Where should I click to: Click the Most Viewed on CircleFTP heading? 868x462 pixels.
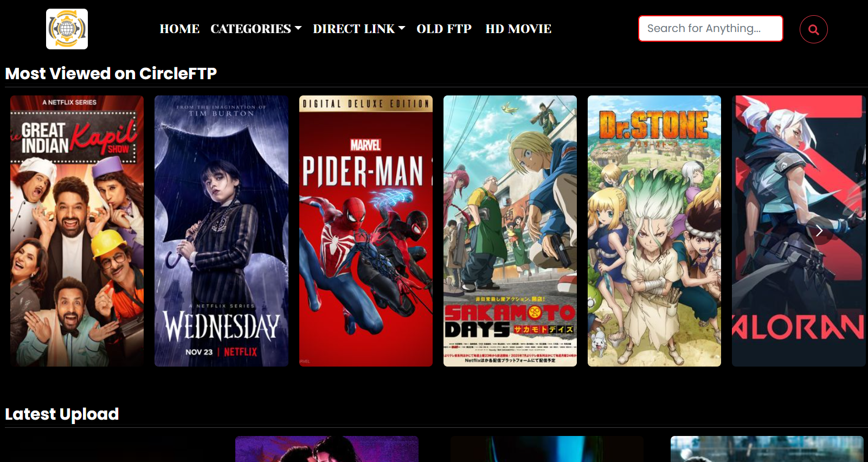(111, 73)
